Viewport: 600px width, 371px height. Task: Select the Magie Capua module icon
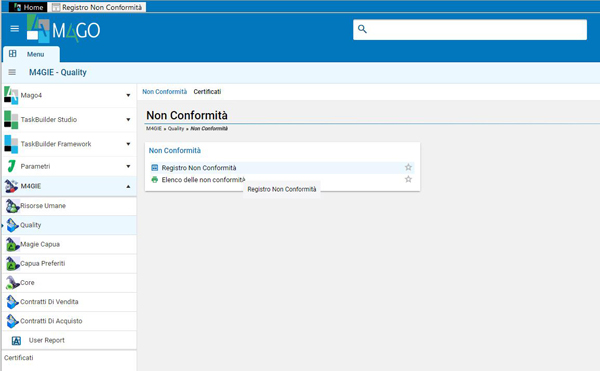pyautogui.click(x=12, y=244)
